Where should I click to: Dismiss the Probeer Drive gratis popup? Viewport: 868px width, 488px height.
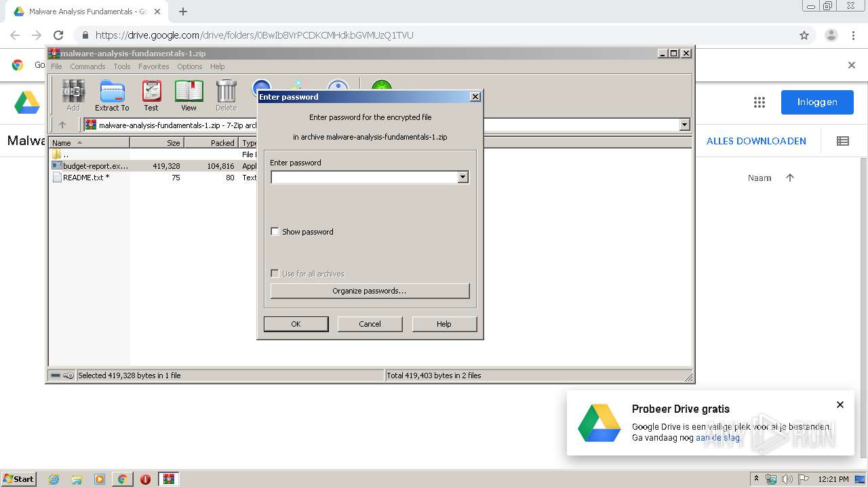pos(840,405)
